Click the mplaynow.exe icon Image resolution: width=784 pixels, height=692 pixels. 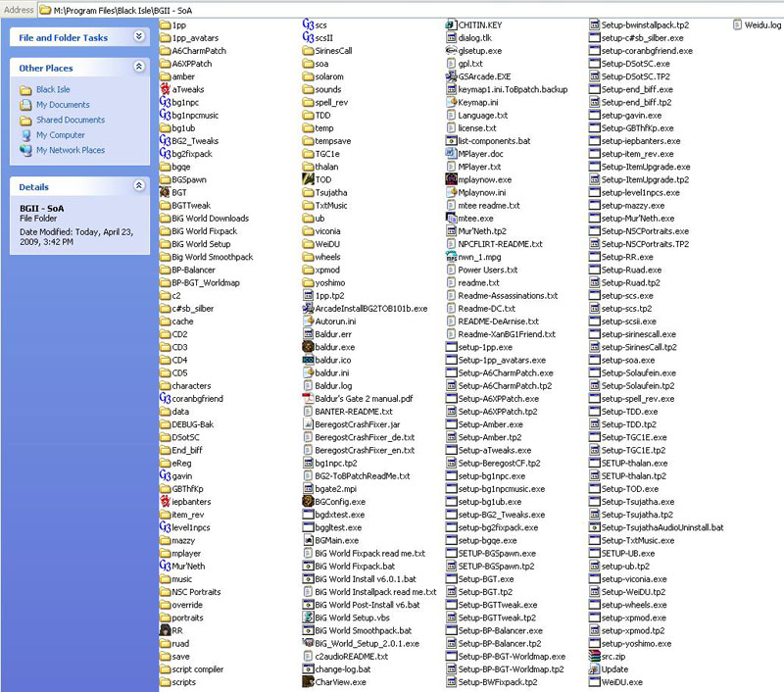451,179
